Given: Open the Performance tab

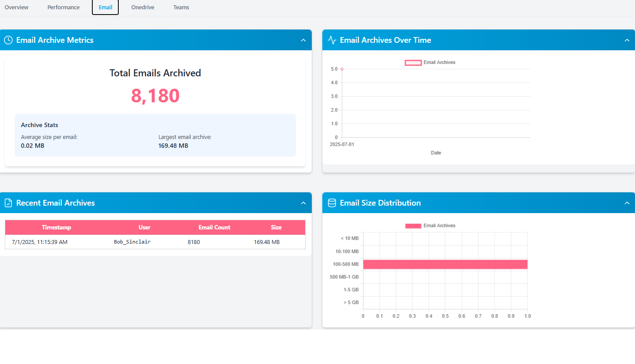Looking at the screenshot, I should point(64,8).
